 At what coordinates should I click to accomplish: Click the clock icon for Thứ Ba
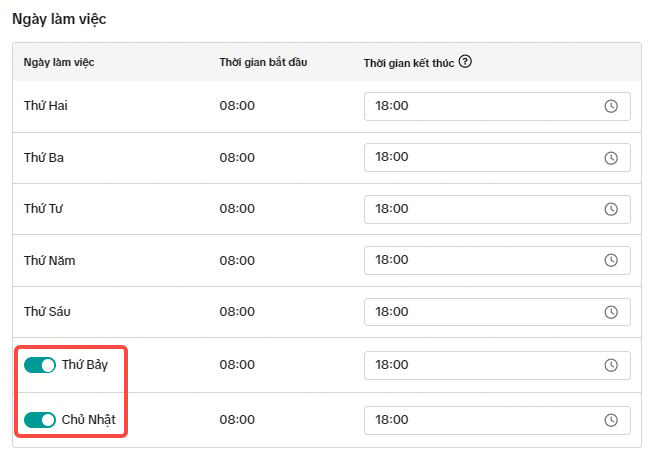click(611, 158)
